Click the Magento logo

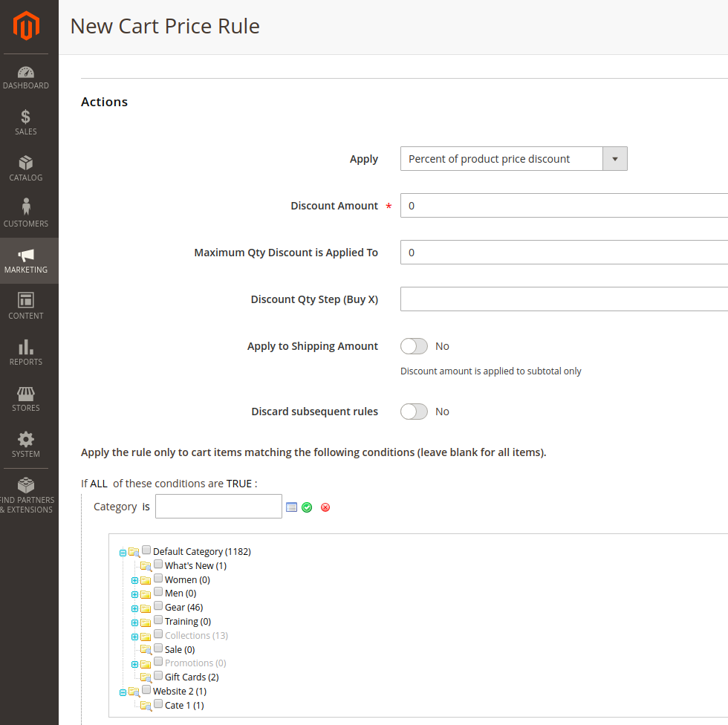[26, 25]
